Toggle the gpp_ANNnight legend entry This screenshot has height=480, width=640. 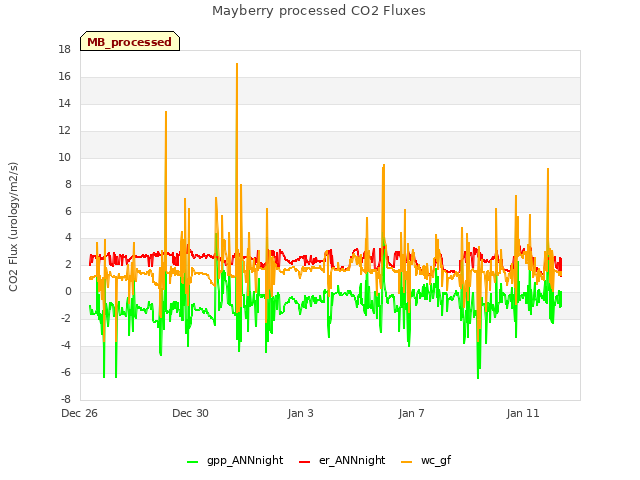235,460
